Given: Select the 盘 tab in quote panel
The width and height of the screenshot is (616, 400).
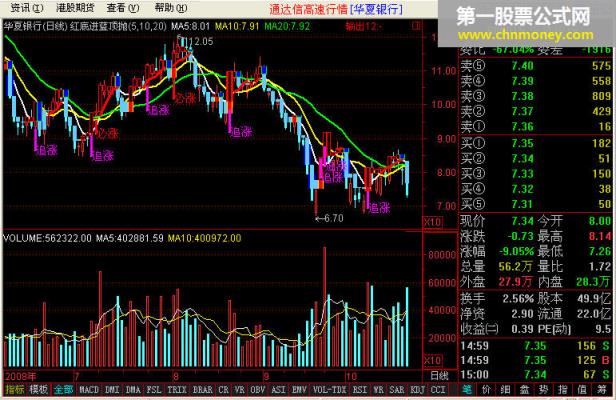Looking at the screenshot, I should [524, 389].
